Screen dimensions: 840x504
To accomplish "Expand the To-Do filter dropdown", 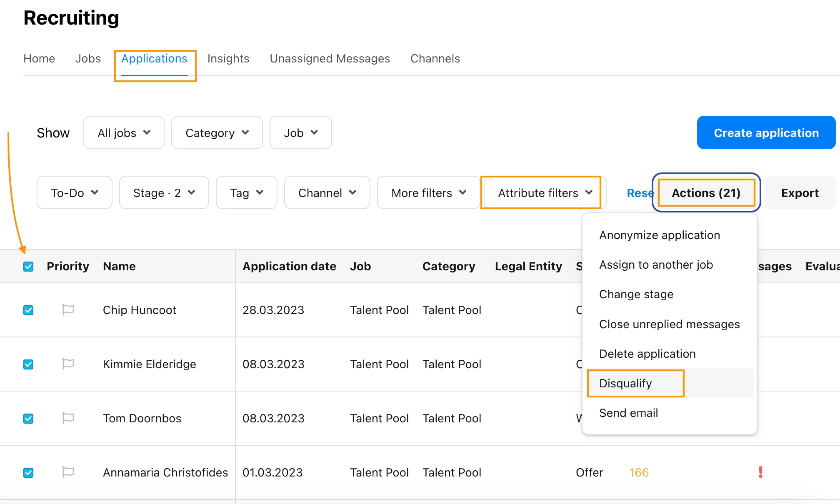I will [x=74, y=193].
